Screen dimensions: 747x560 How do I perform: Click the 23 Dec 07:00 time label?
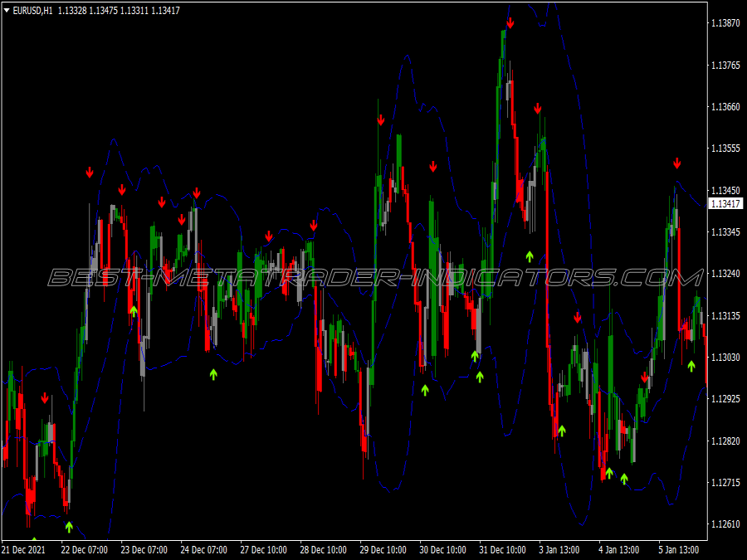pos(144,549)
